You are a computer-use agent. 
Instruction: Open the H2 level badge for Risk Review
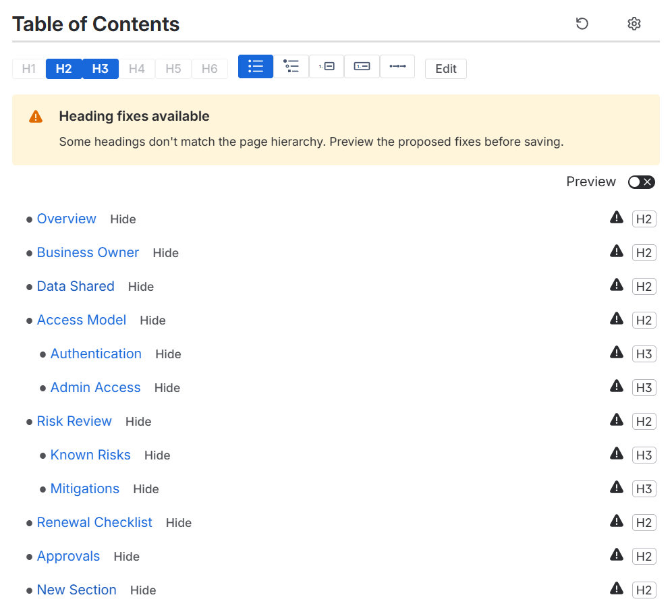pos(644,422)
